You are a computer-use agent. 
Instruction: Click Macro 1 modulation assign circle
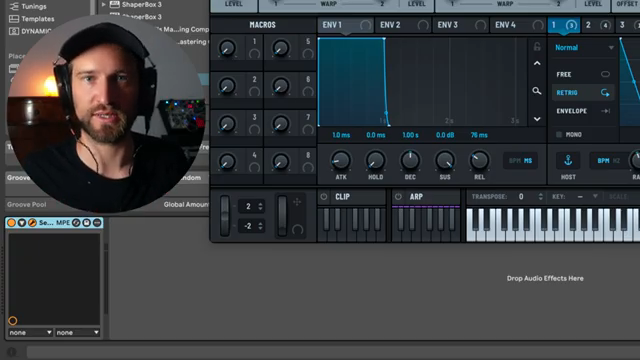254,54
